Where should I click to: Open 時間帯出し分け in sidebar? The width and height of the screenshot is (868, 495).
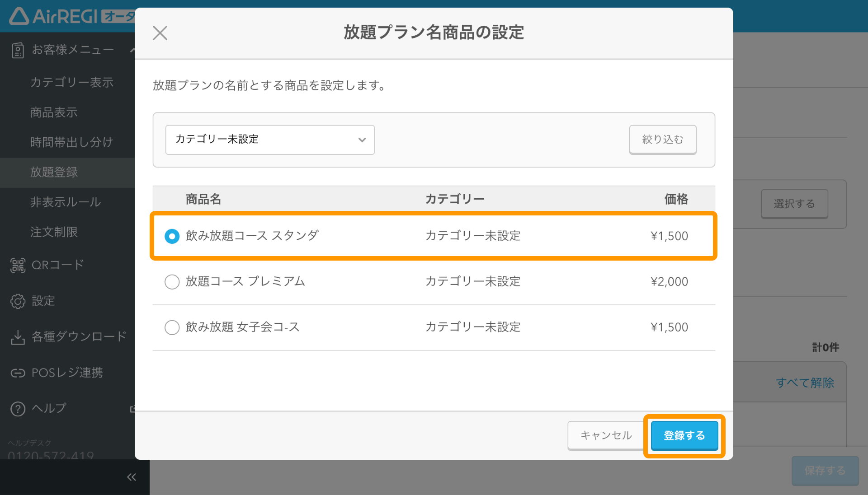[x=71, y=142]
